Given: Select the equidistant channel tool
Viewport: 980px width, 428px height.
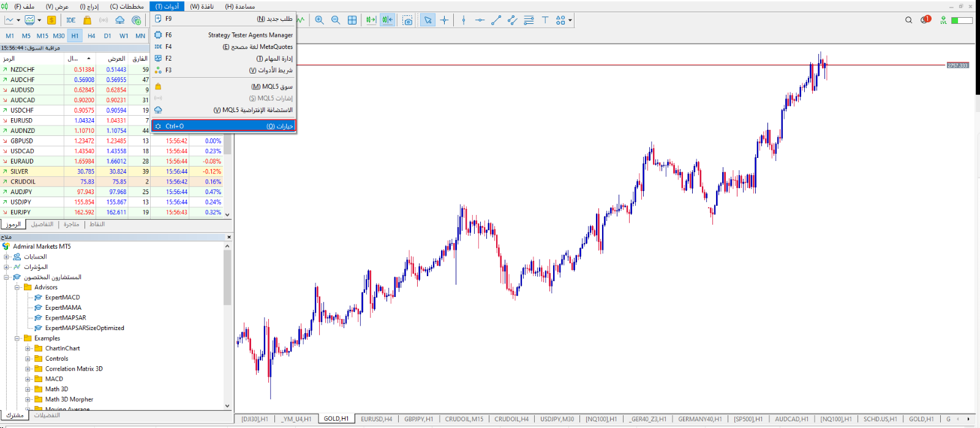Looking at the screenshot, I should pyautogui.click(x=512, y=20).
